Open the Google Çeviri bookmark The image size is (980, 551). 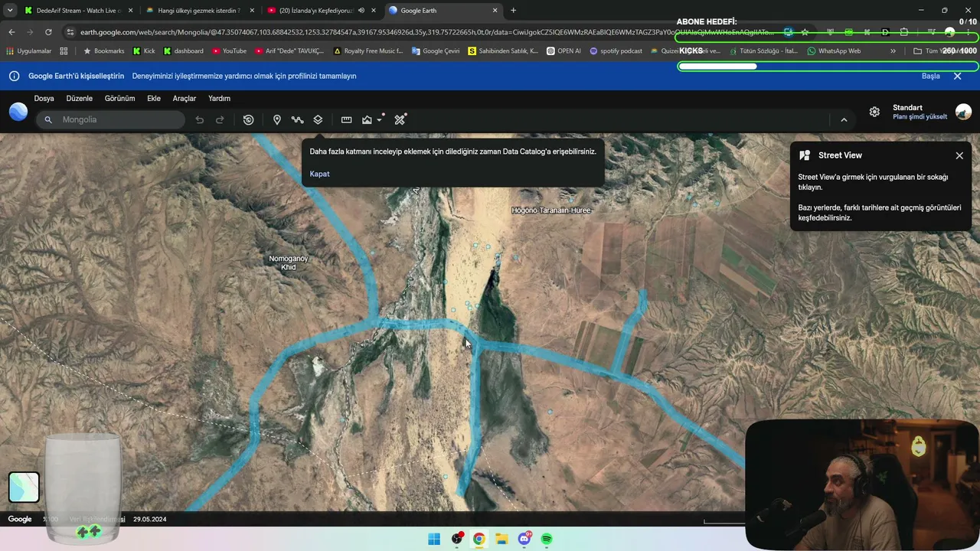coord(436,51)
